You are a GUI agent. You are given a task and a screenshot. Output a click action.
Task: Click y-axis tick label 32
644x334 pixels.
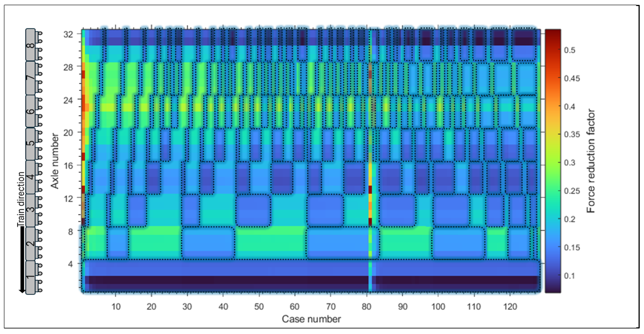coord(68,34)
